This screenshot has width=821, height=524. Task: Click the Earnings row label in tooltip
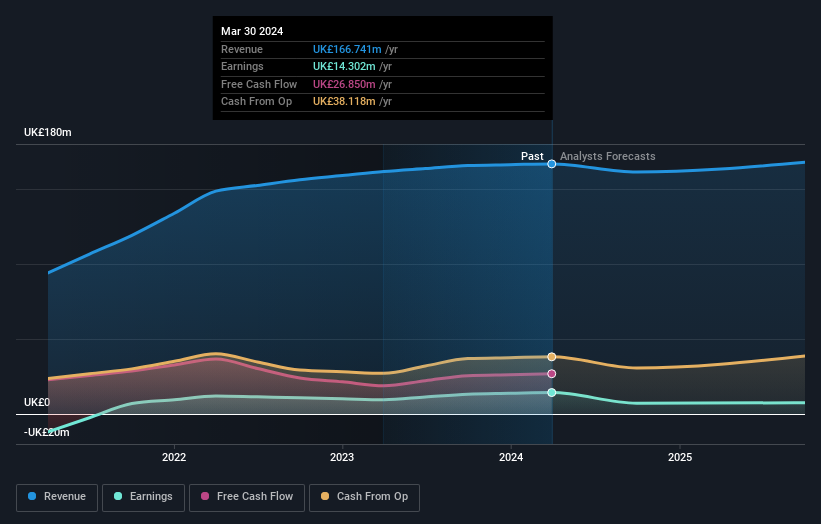[242, 66]
